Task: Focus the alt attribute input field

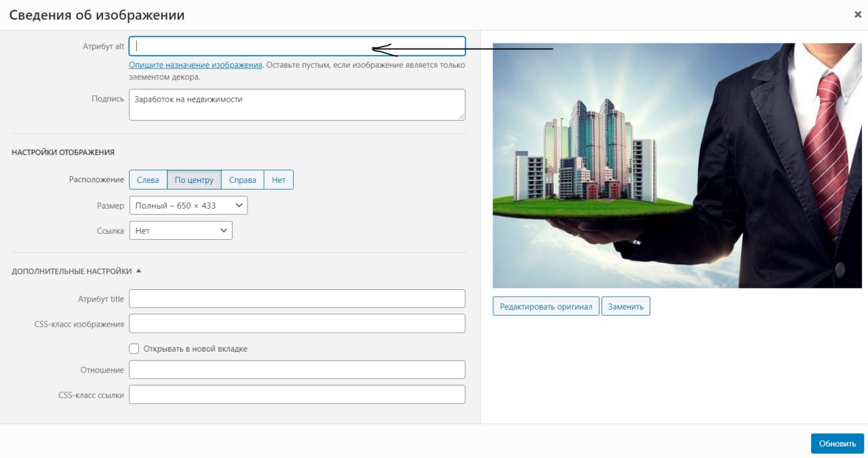Action: click(x=297, y=46)
